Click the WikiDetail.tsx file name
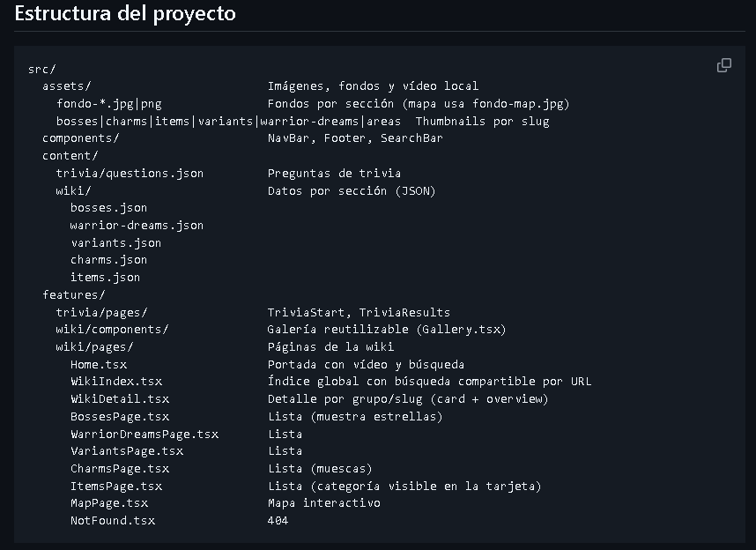Screen dimensions: 756x550 (x=120, y=399)
